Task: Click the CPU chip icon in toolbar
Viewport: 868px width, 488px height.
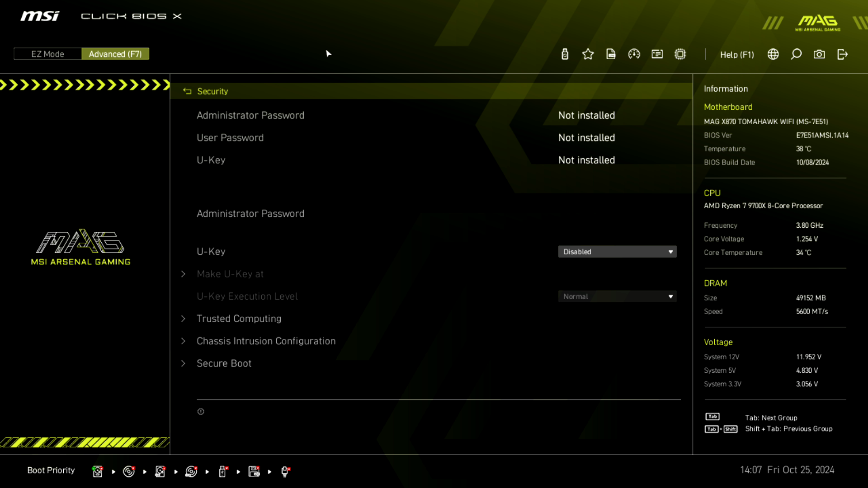Action: 680,54
